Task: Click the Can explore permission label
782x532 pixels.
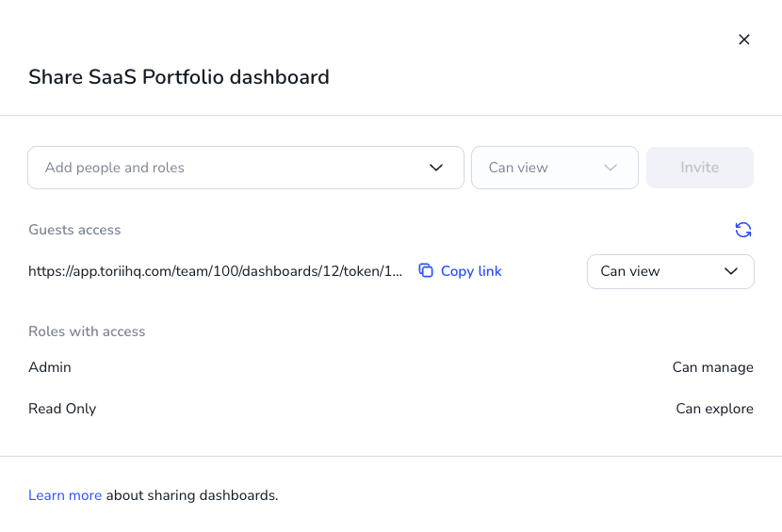Action: 714,409
